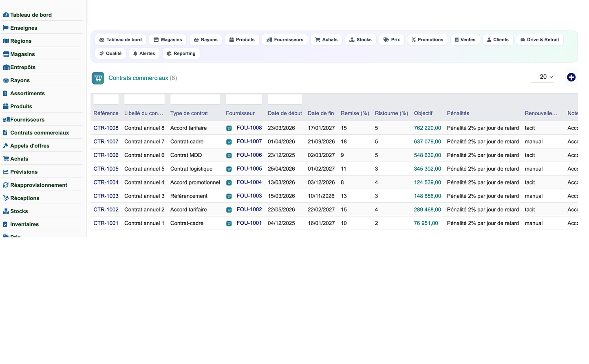
Task: Click the Type de contrat filter field
Action: [x=195, y=99]
